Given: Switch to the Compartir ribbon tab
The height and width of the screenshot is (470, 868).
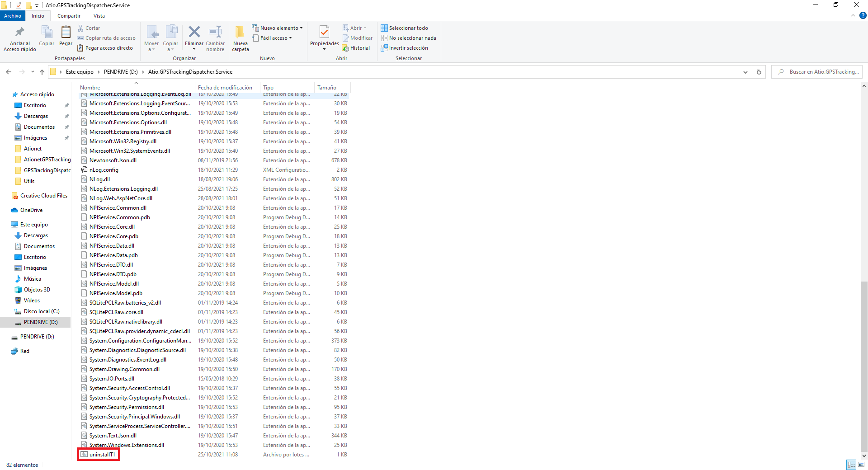Looking at the screenshot, I should click(x=69, y=16).
